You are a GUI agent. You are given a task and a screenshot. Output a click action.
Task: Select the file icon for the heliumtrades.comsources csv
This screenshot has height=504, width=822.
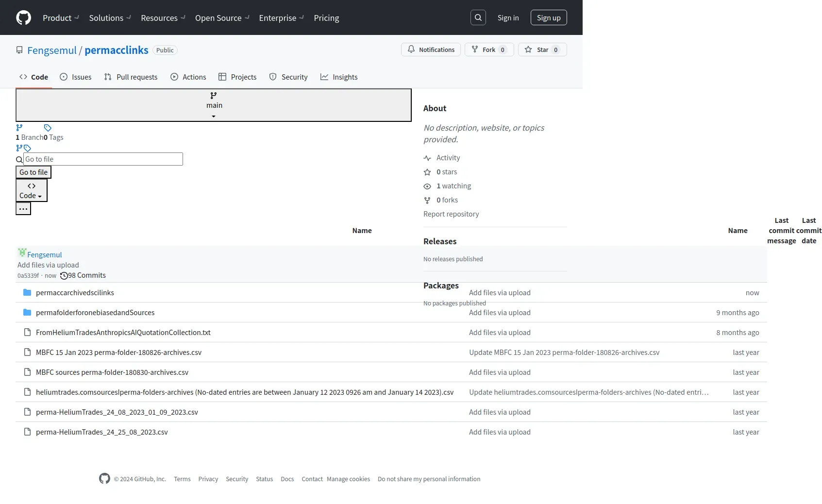click(x=27, y=392)
